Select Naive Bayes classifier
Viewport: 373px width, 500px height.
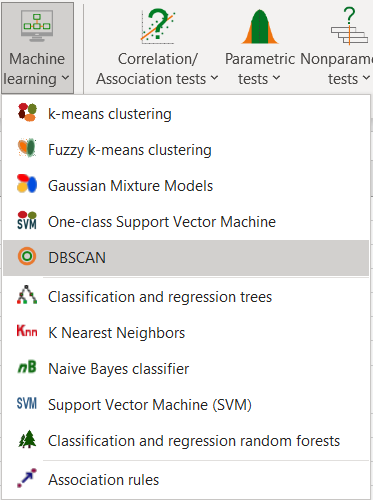(x=186, y=369)
